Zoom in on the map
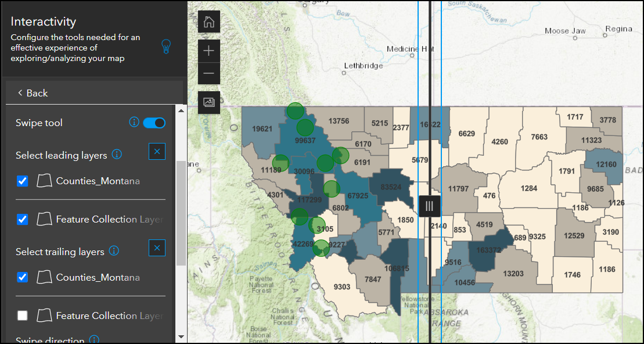The image size is (644, 344). [x=209, y=51]
